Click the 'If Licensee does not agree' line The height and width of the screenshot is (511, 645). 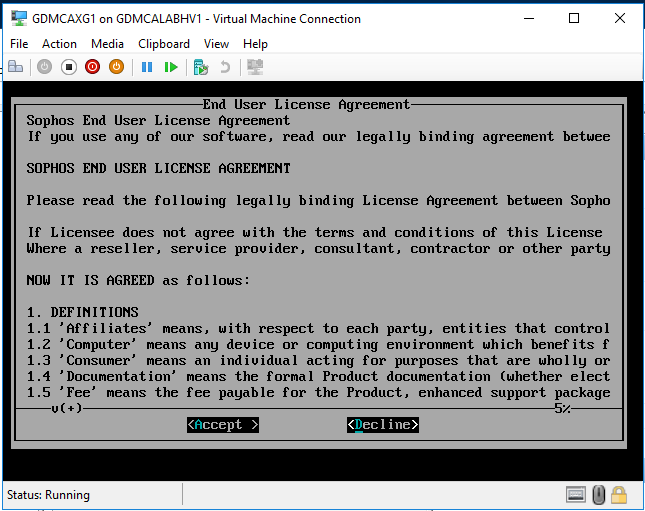click(315, 232)
